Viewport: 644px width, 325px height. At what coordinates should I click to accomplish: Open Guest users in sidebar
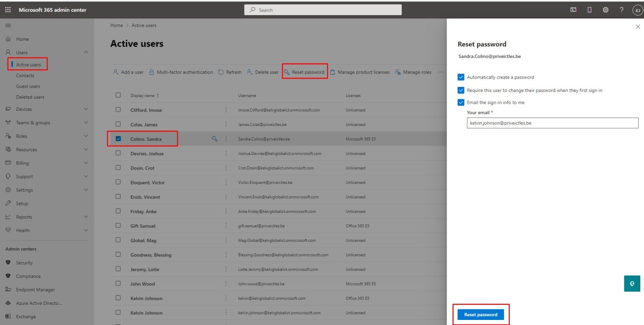(x=28, y=86)
